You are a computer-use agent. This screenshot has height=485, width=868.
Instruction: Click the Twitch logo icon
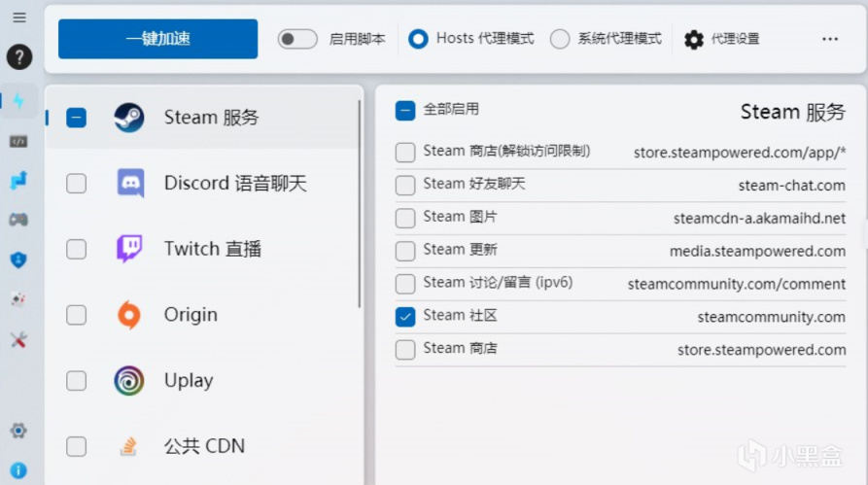[129, 249]
